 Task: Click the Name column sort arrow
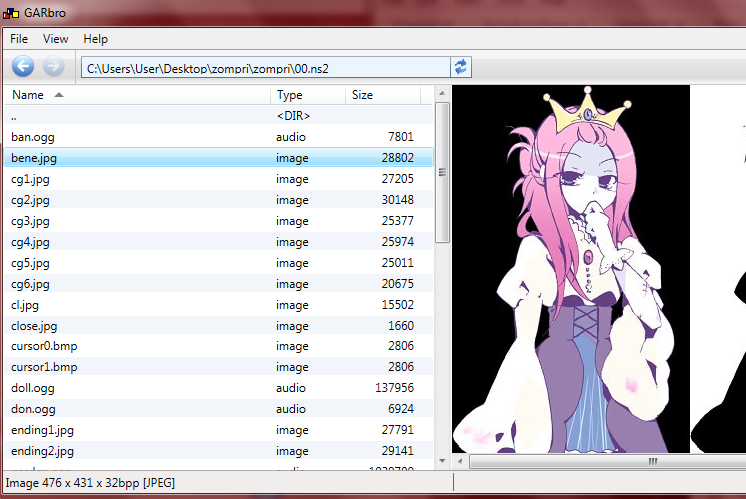[x=59, y=95]
